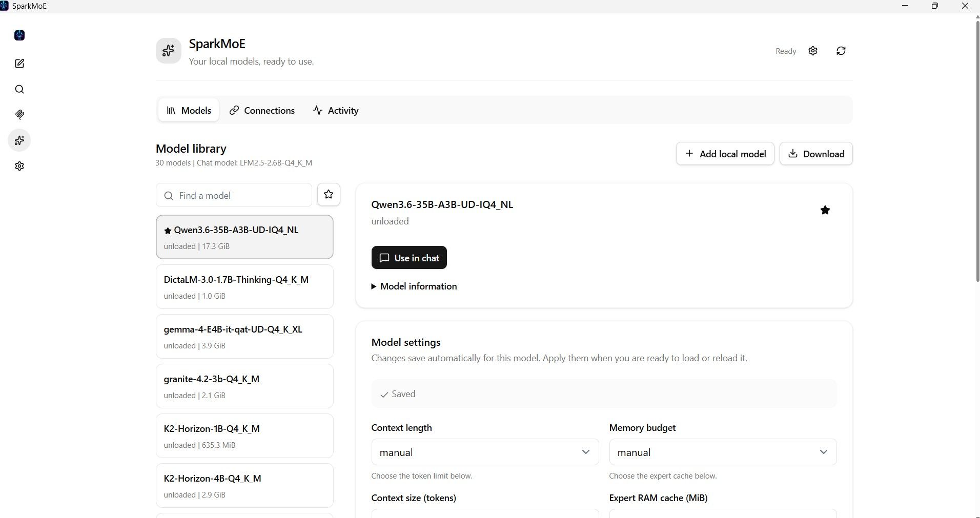This screenshot has width=980, height=518.
Task: Open the header settings gear next to Ready
Action: pos(813,51)
